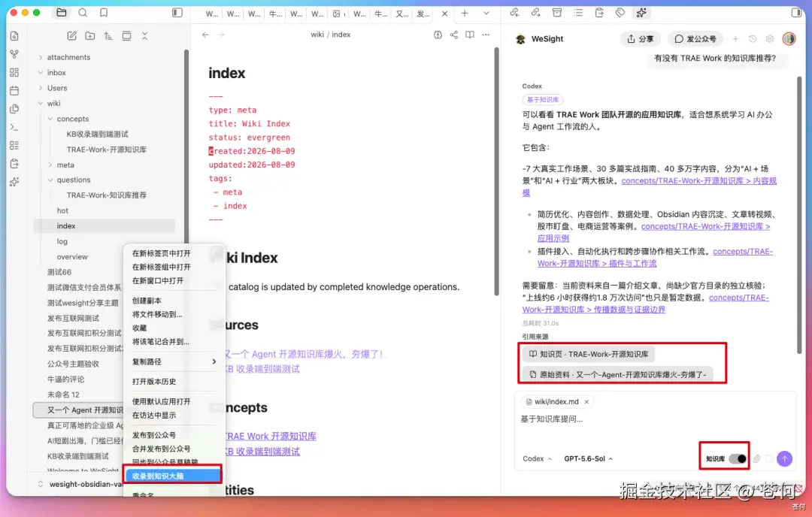Choose 复制路径 submenu in context menu
812x517 pixels.
point(174,361)
